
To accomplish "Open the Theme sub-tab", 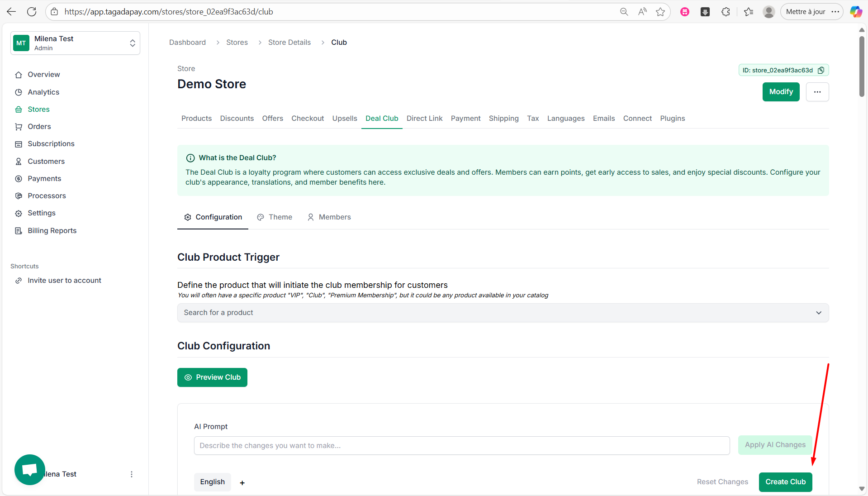I will click(x=275, y=217).
